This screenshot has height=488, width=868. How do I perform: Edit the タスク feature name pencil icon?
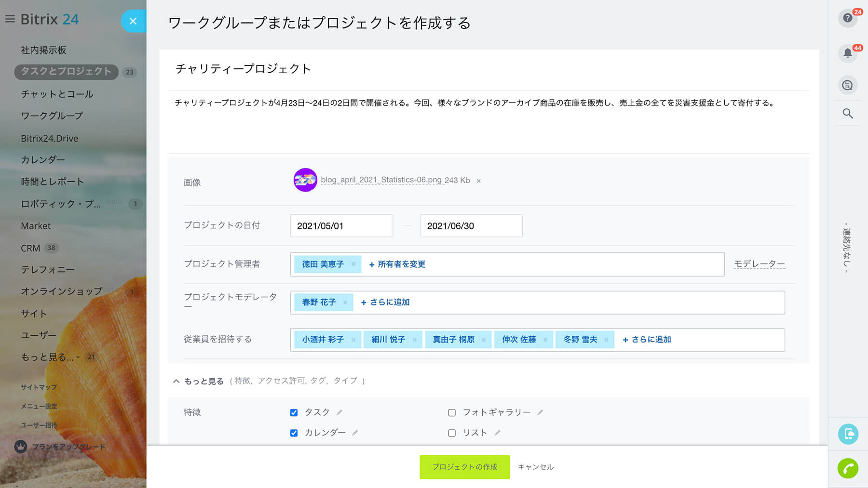pyautogui.click(x=339, y=412)
